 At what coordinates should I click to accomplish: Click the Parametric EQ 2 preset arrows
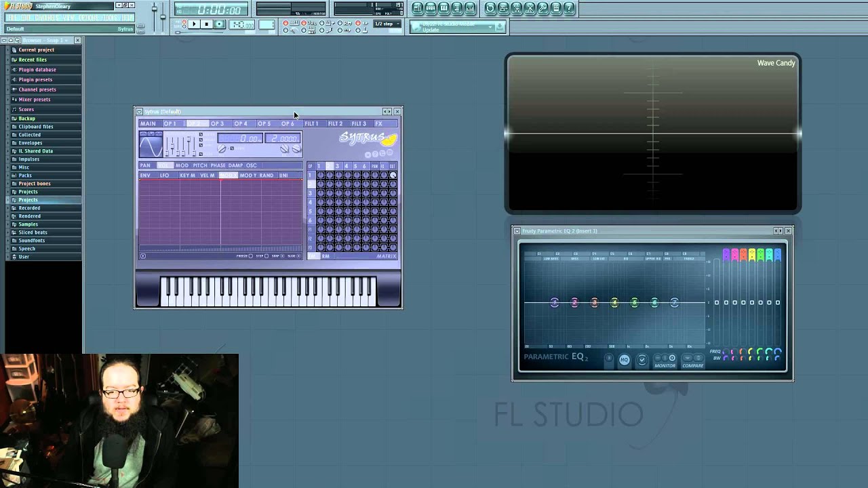pyautogui.click(x=778, y=231)
